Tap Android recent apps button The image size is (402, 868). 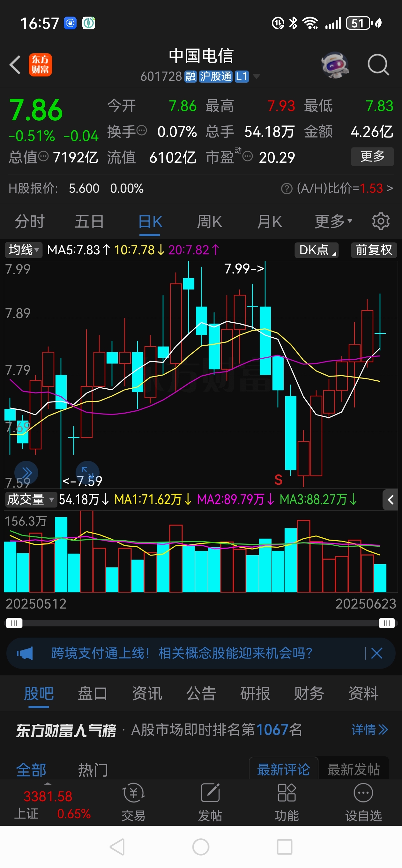tap(284, 847)
